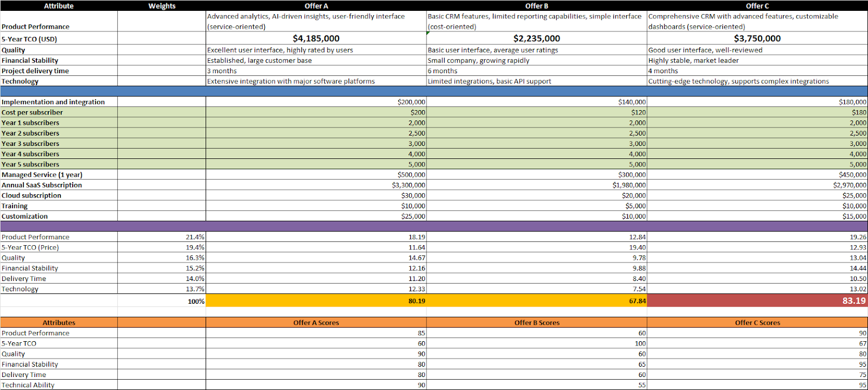Click the Training row label
This screenshot has height=390, width=868.
[x=59, y=206]
